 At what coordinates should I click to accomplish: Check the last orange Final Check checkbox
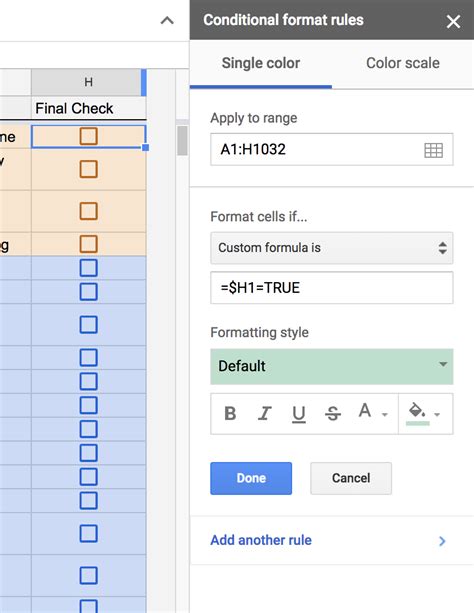[88, 244]
